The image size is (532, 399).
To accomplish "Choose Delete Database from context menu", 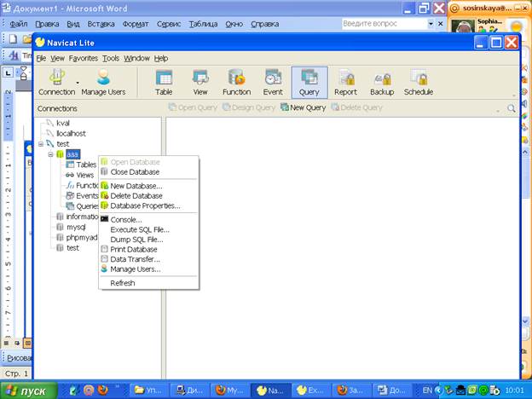I will point(148,196).
